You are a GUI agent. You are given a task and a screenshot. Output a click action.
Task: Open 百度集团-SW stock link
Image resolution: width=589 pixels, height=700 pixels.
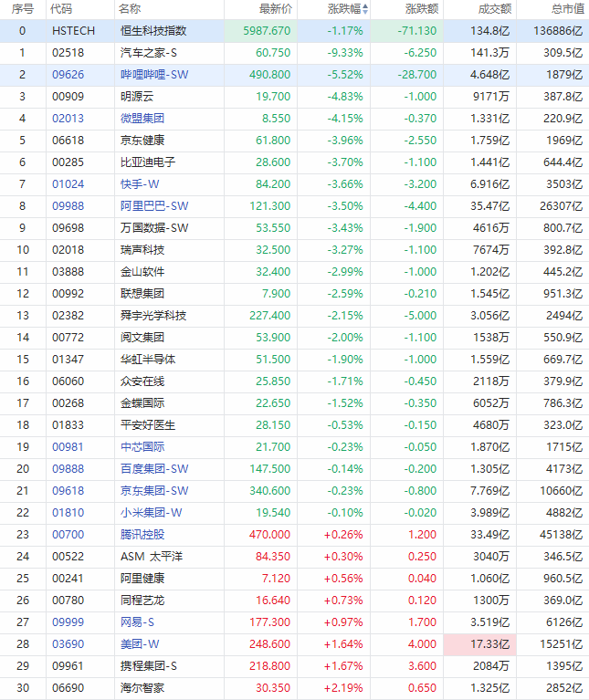154,469
